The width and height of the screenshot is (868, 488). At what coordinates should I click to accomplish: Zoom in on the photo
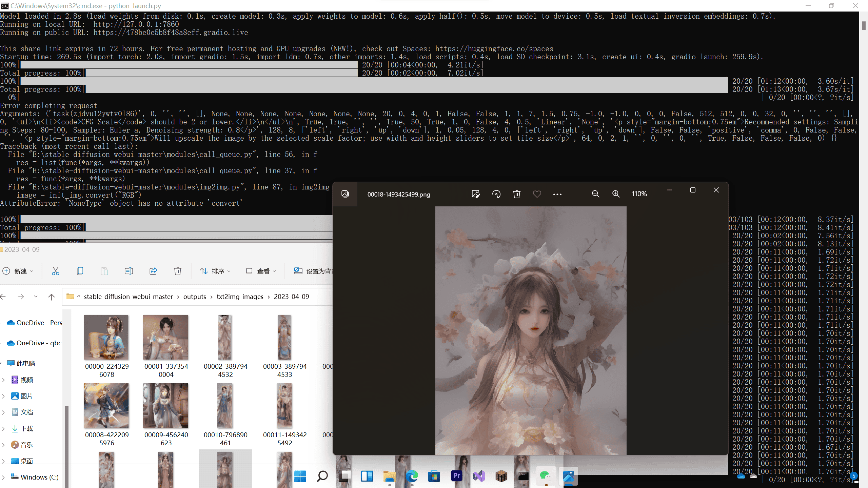[616, 194]
